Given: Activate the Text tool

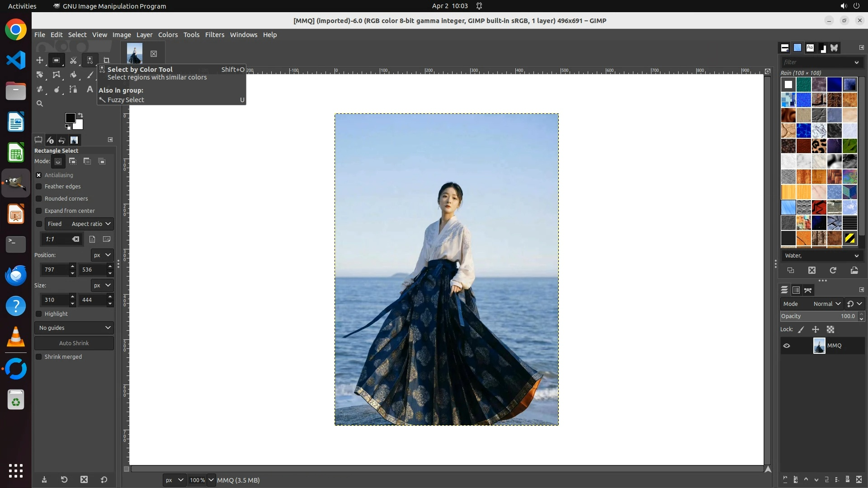Looking at the screenshot, I should pyautogui.click(x=90, y=89).
